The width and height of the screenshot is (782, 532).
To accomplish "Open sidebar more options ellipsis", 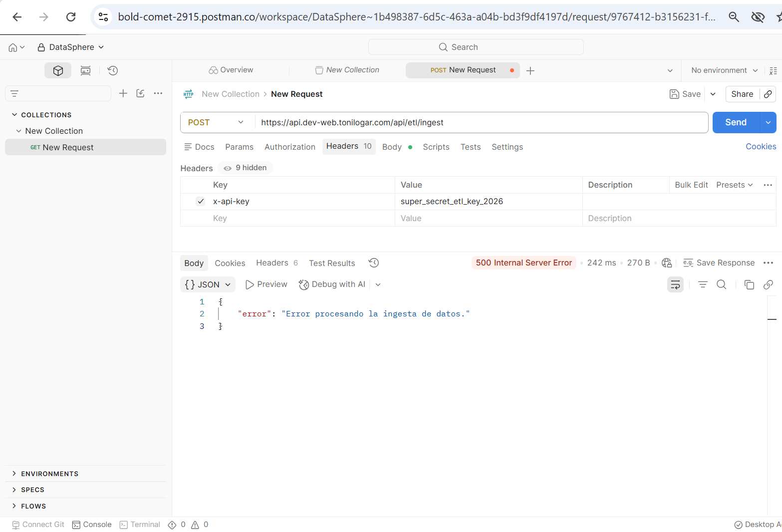I will coord(158,93).
